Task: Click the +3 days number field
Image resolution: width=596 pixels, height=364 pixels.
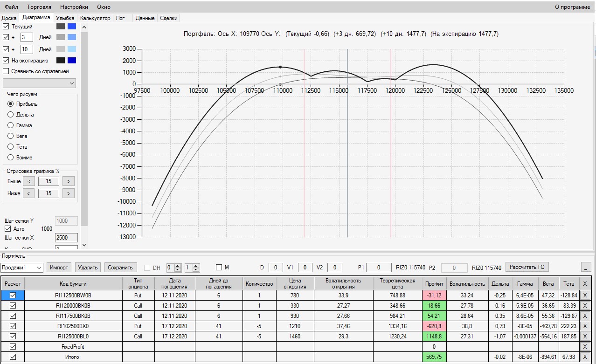Action: pyautogui.click(x=26, y=37)
